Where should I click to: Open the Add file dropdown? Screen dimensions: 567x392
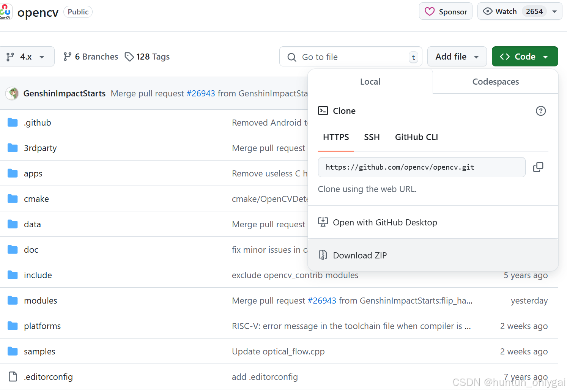(x=457, y=57)
